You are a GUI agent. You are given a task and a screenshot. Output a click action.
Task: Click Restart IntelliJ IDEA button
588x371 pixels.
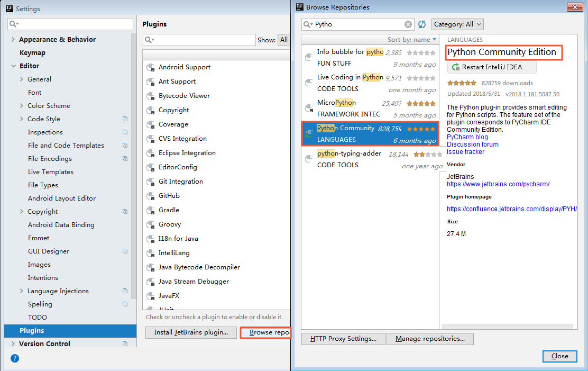coord(492,67)
